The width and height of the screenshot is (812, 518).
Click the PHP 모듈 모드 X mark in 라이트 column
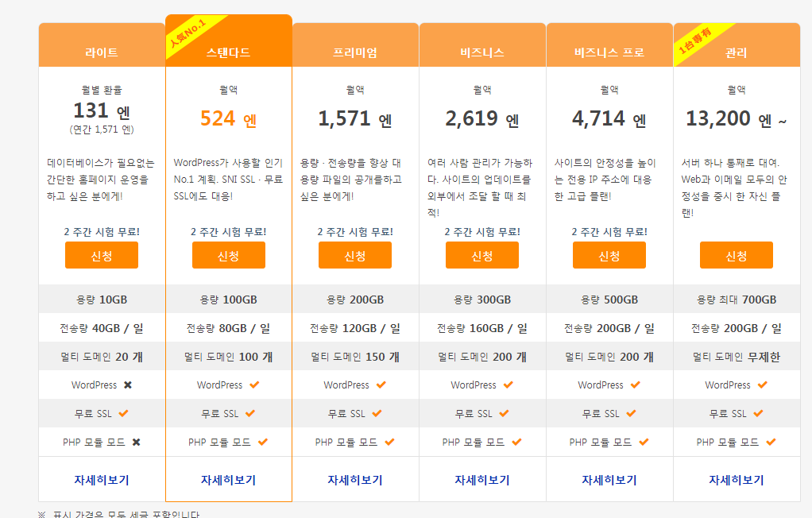(x=136, y=443)
